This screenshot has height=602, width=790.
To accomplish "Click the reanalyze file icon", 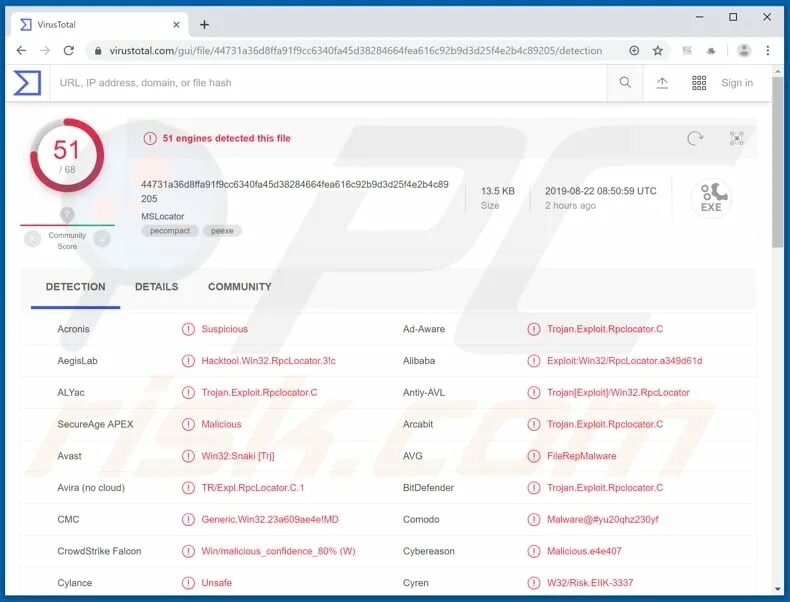I will pyautogui.click(x=695, y=139).
